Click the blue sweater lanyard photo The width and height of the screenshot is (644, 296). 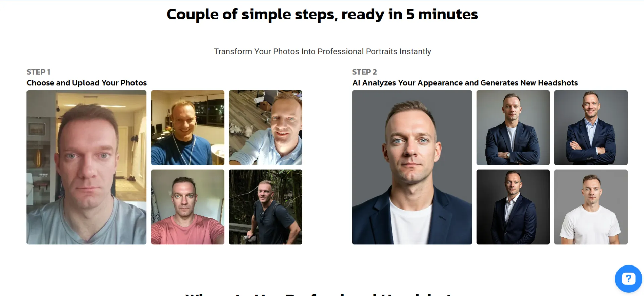[x=187, y=127]
